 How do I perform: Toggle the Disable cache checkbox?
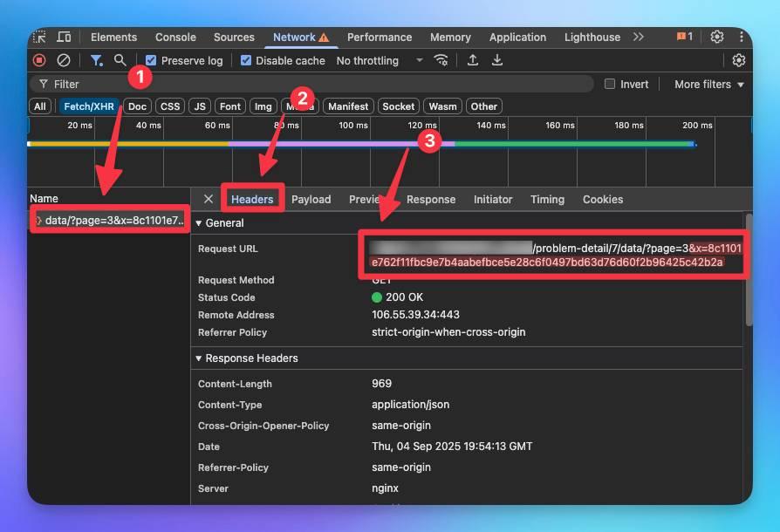246,61
